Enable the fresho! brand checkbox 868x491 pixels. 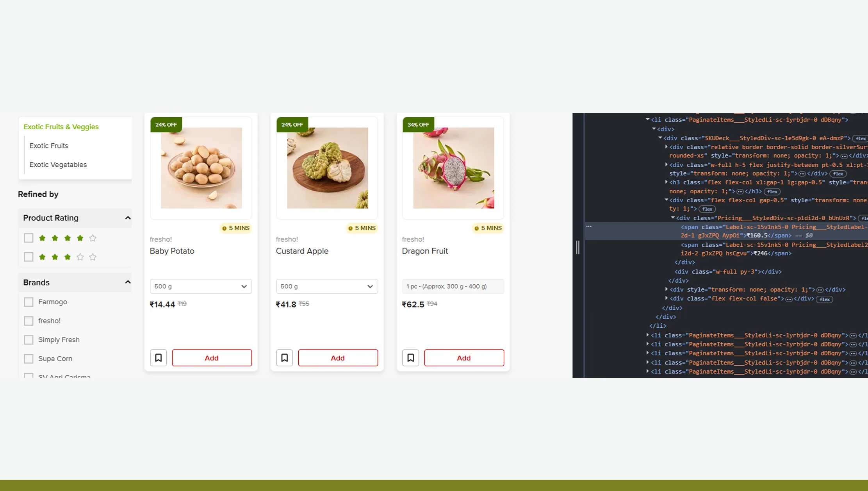pos(29,320)
